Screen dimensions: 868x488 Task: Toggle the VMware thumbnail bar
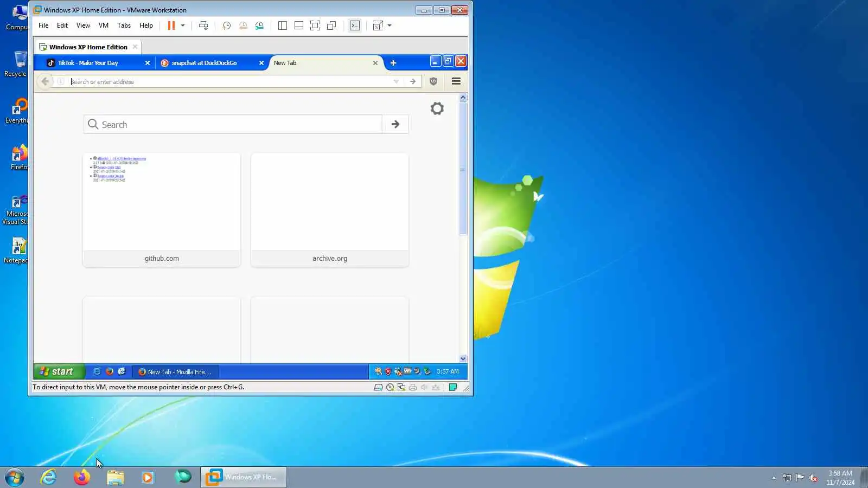(x=299, y=25)
